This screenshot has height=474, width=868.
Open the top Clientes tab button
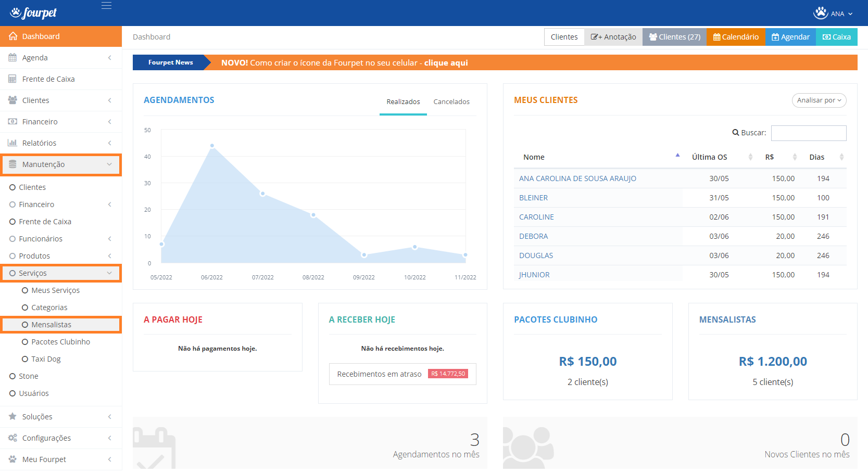(x=564, y=37)
